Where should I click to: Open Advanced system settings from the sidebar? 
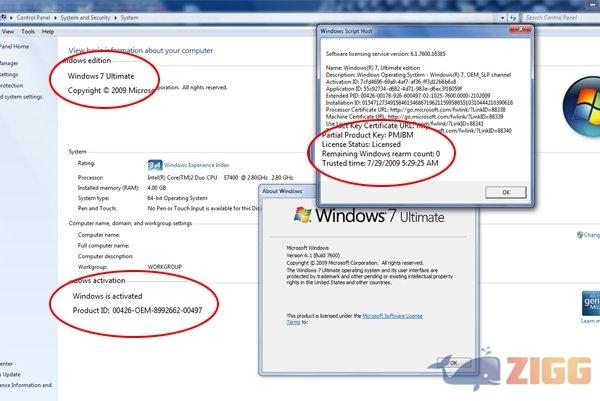point(21,97)
